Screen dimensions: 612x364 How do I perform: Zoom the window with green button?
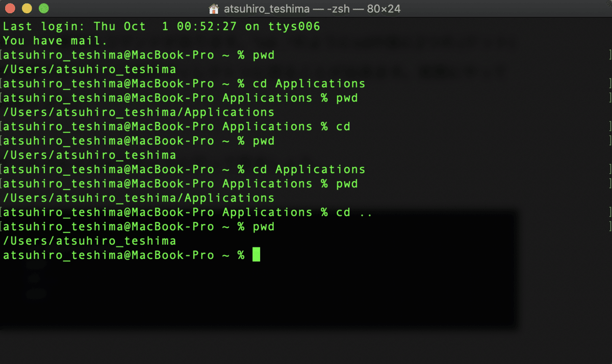pos(43,9)
